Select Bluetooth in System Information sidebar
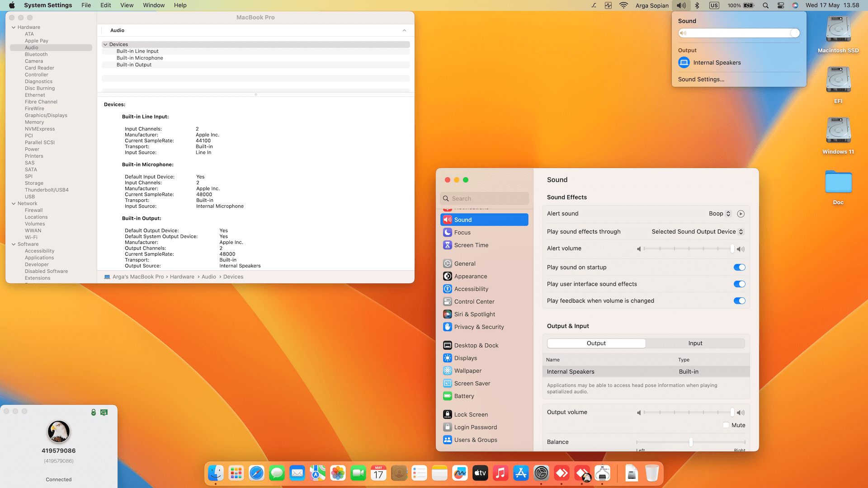 [x=36, y=54]
